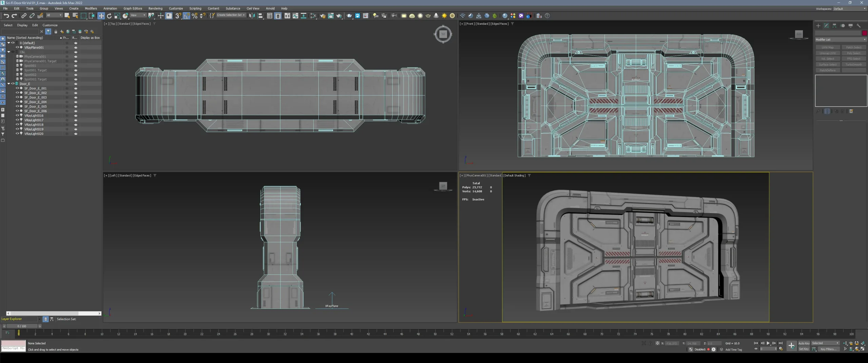Screen dimensions: 868x363
Task: Open the Graph Editors menu
Action: (x=133, y=8)
